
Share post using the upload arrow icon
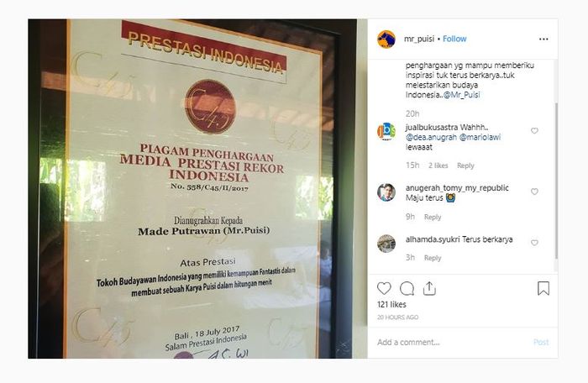point(429,288)
